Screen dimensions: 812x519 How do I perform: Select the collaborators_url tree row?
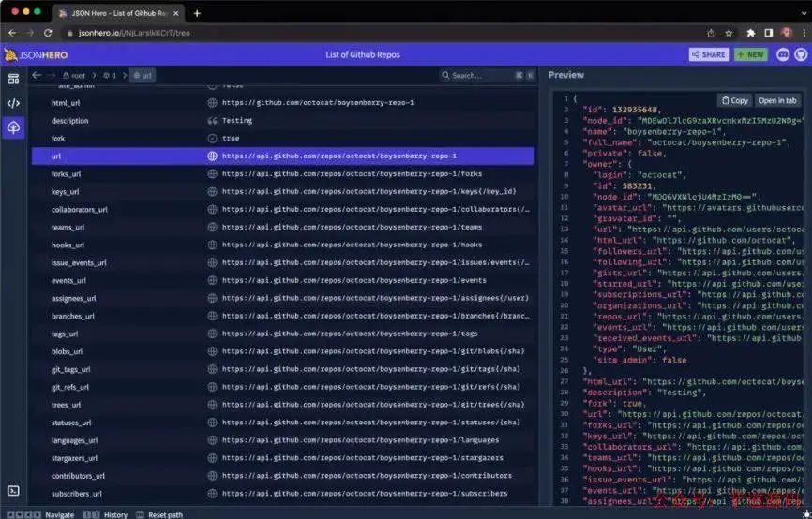pyautogui.click(x=283, y=210)
